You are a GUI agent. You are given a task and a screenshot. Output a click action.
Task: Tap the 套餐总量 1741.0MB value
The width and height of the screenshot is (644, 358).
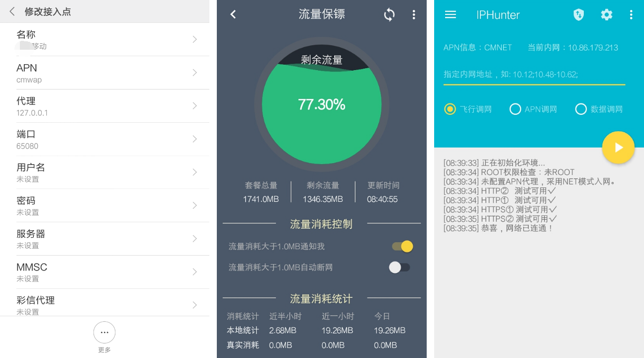click(x=261, y=199)
